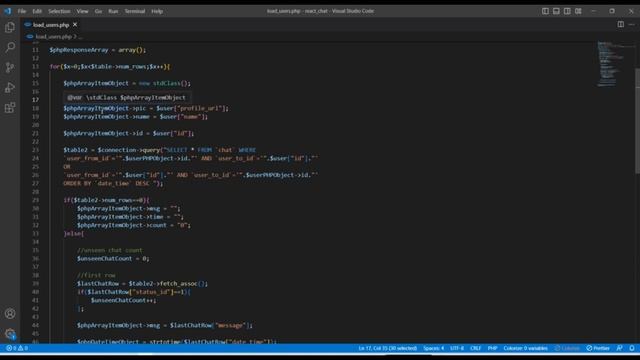The height and width of the screenshot is (360, 640).
Task: Click $lastChatRow = $table2->fetch_assoc() line
Action: [x=142, y=284]
